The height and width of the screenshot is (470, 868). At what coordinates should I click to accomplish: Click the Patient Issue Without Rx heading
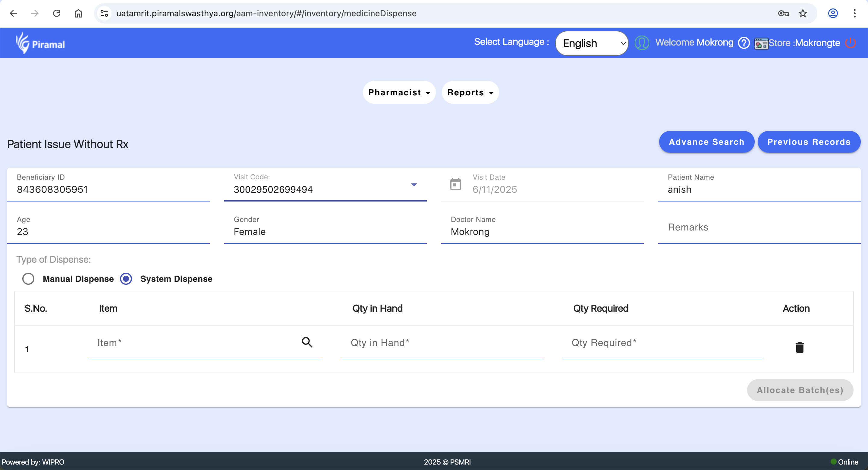click(68, 144)
